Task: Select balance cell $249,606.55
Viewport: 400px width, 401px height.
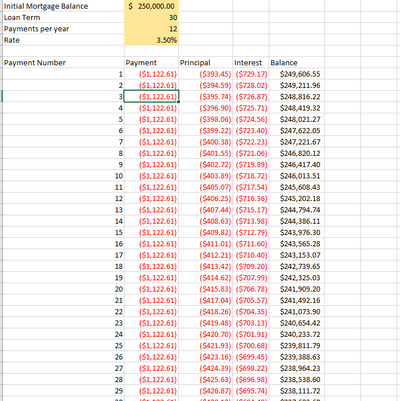Action: point(297,74)
